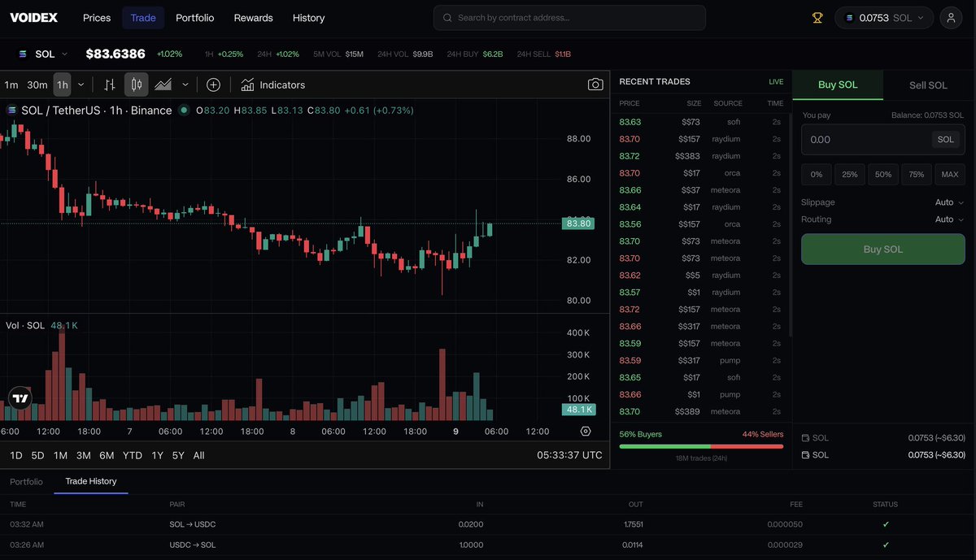Set amount to 0%

click(817, 175)
